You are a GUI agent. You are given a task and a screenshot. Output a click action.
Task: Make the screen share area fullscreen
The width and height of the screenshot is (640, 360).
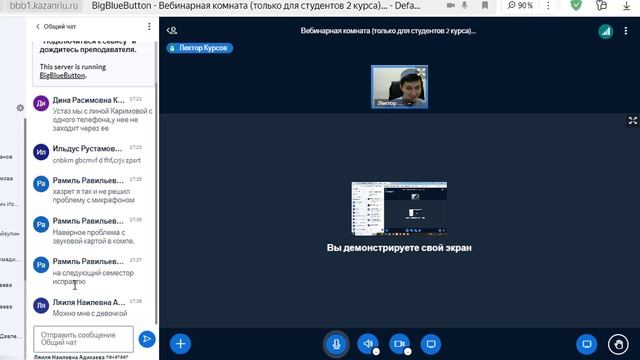pos(633,120)
